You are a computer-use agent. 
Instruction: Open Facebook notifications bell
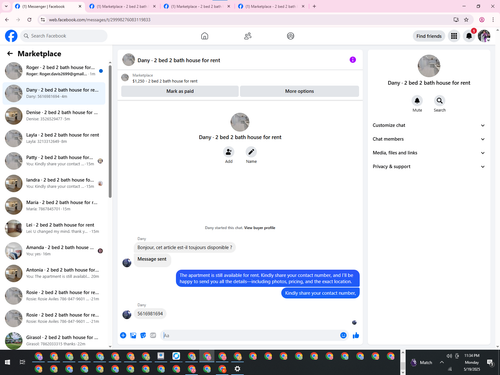click(x=469, y=36)
